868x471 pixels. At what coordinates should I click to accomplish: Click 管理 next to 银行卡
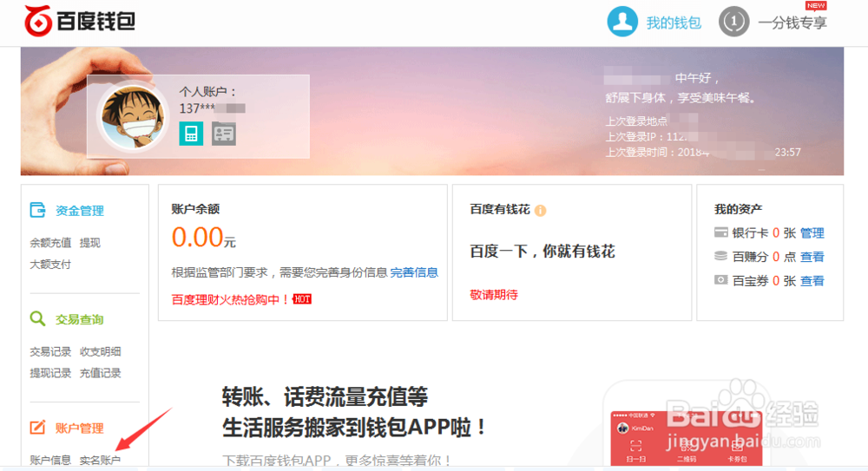point(812,233)
